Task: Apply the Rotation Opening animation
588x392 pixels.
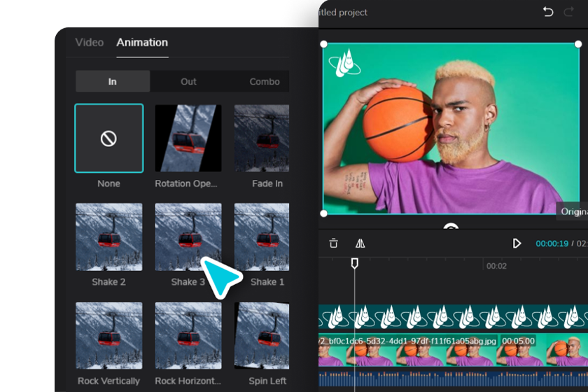Action: [188, 139]
